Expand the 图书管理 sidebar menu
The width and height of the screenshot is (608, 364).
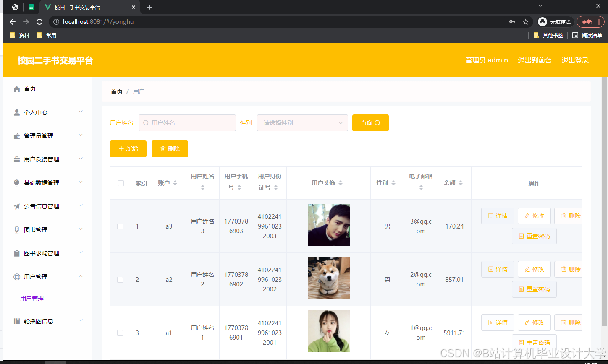tap(81, 229)
